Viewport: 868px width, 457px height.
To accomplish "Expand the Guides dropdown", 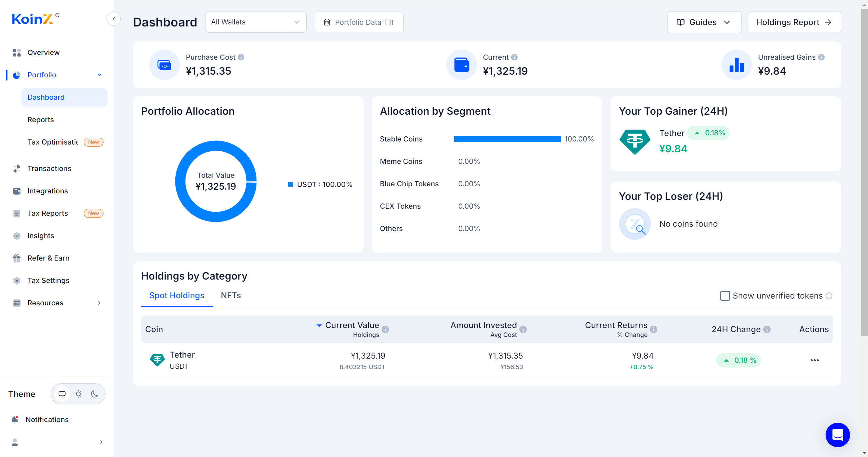I will click(x=704, y=22).
